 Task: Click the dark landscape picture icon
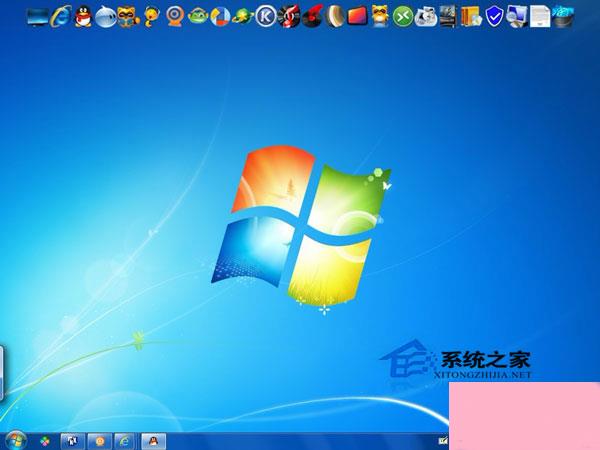click(448, 17)
